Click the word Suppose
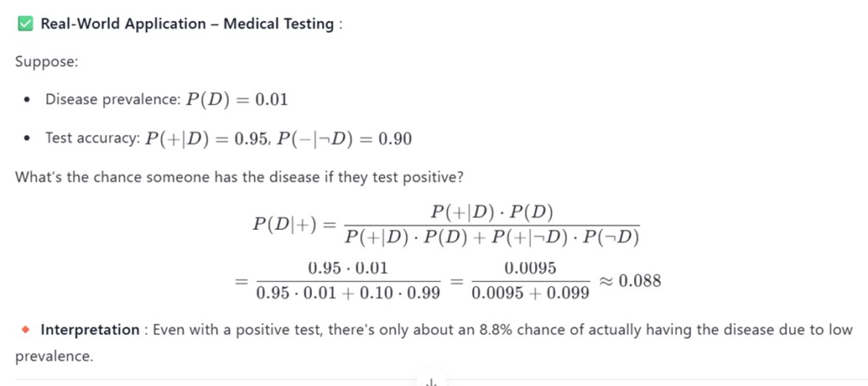Screen dimensions: 868x386 point(39,62)
